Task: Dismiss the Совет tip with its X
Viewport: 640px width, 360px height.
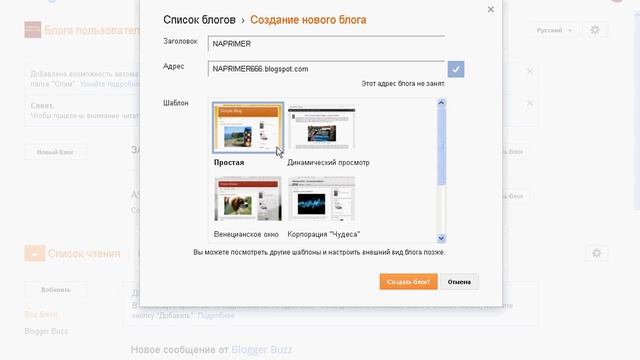Action: (529, 103)
